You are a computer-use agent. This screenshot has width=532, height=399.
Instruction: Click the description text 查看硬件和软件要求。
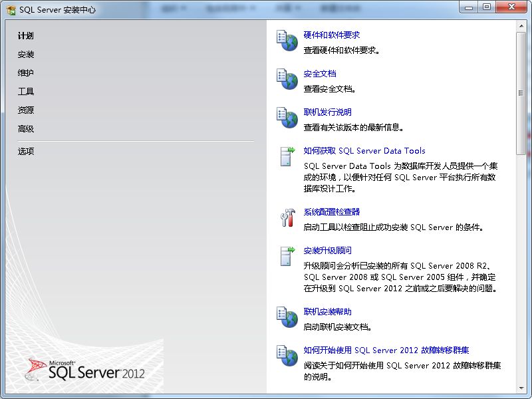342,51
